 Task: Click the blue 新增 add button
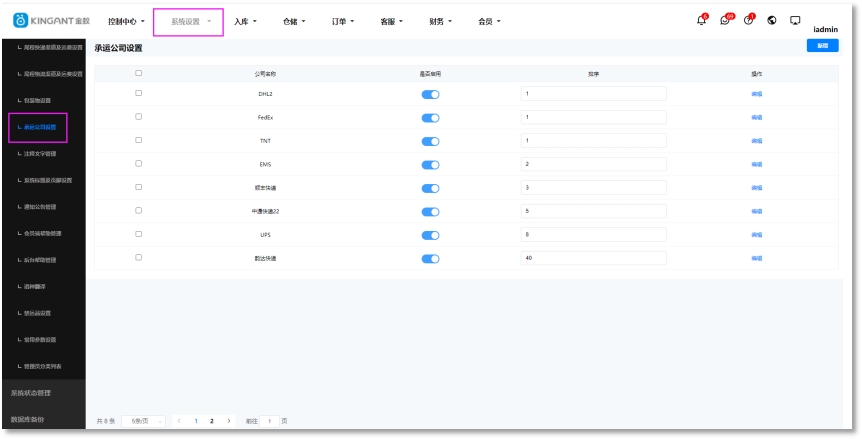pos(822,46)
